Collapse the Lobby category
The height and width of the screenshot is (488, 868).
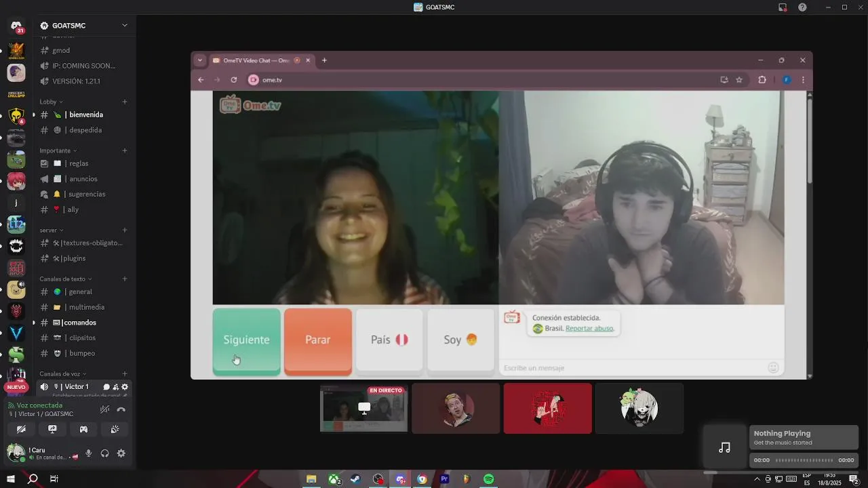(x=52, y=102)
